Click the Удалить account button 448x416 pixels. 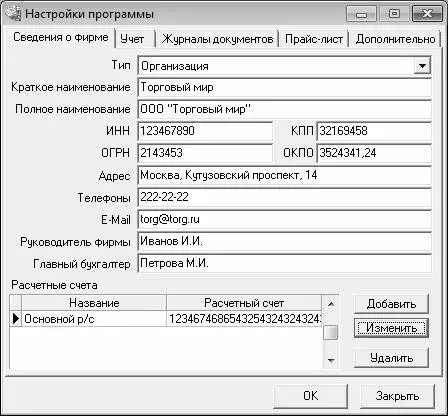click(x=391, y=358)
